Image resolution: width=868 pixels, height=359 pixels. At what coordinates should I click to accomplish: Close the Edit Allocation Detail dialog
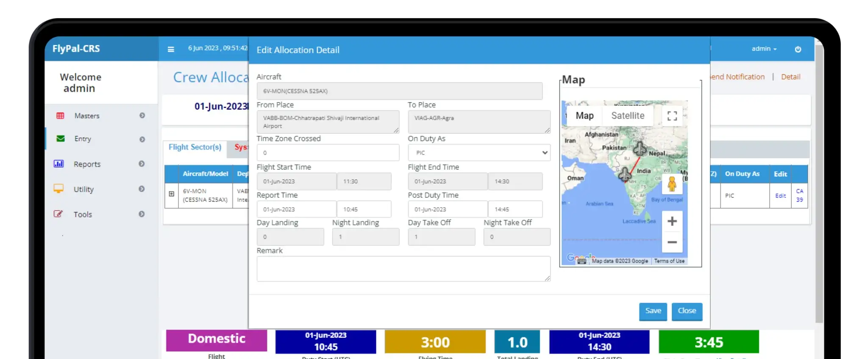pos(687,311)
